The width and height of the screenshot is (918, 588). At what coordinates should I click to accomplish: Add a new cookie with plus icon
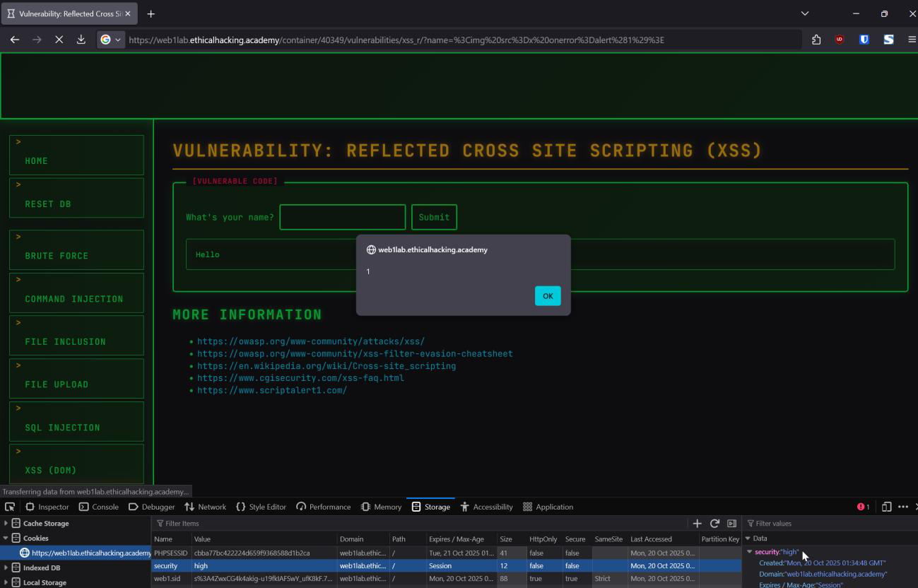[697, 524]
